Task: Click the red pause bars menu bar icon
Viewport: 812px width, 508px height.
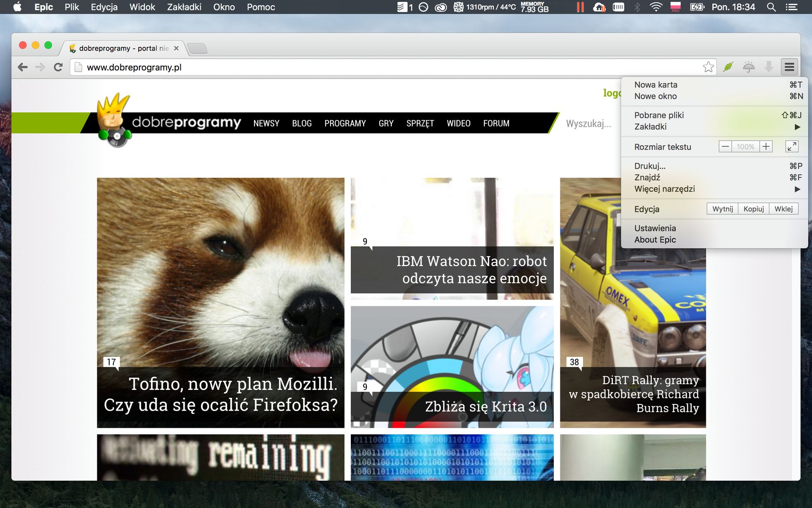Action: 580,7
